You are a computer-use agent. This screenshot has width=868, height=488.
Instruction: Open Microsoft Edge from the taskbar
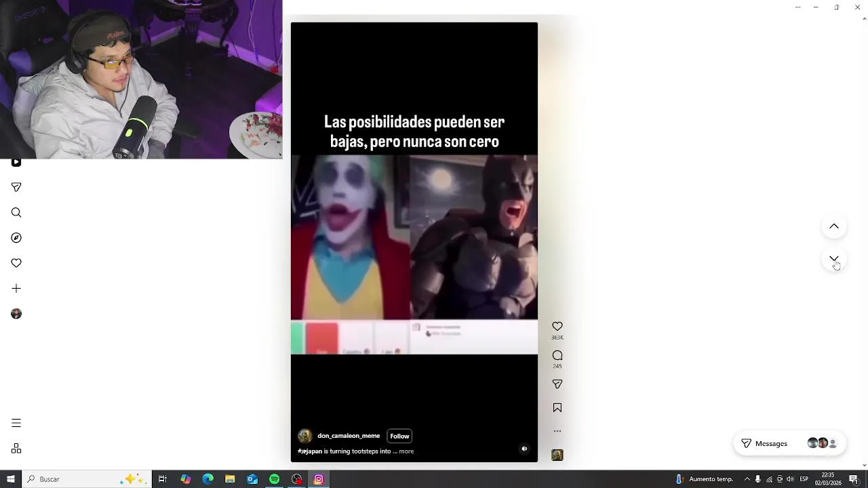[208, 479]
